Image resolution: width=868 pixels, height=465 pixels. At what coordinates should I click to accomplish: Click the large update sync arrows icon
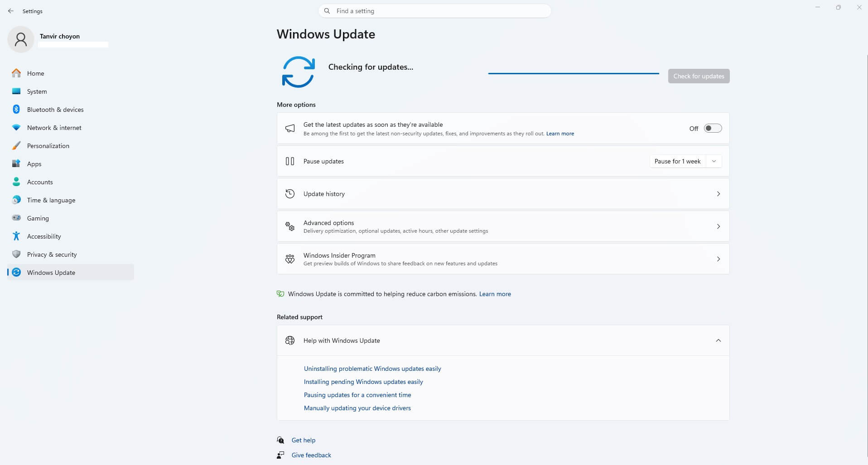click(298, 72)
